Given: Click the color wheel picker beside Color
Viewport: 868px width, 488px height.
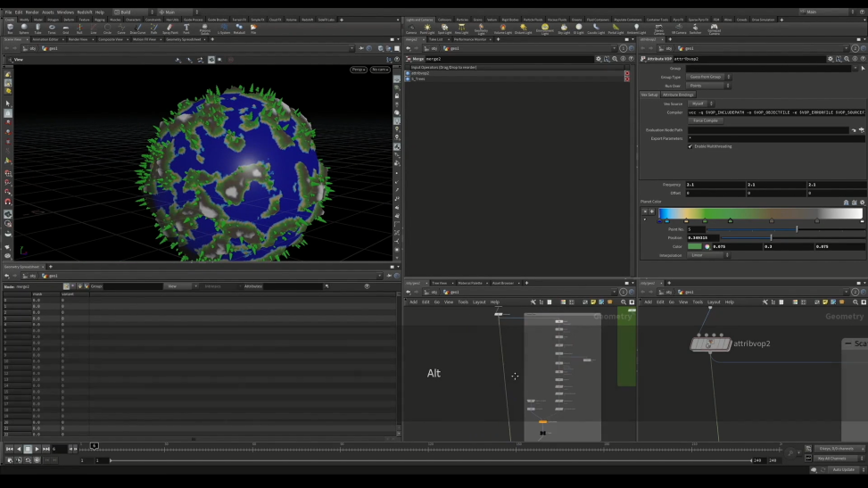Looking at the screenshot, I should pyautogui.click(x=707, y=246).
